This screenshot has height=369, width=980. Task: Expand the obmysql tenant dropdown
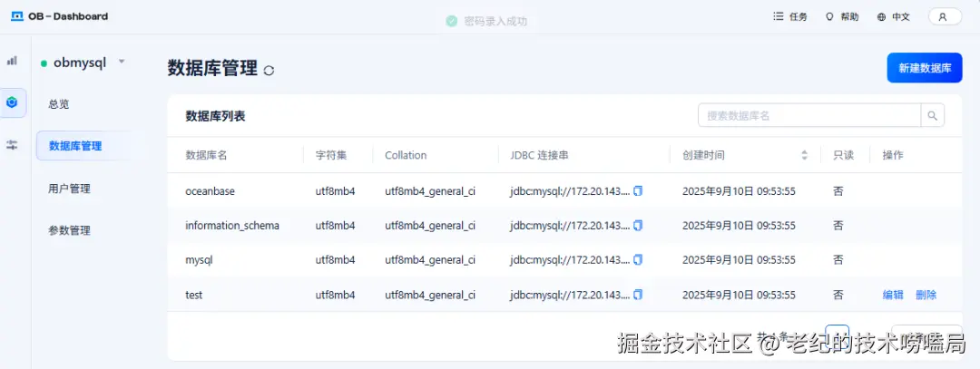(122, 62)
